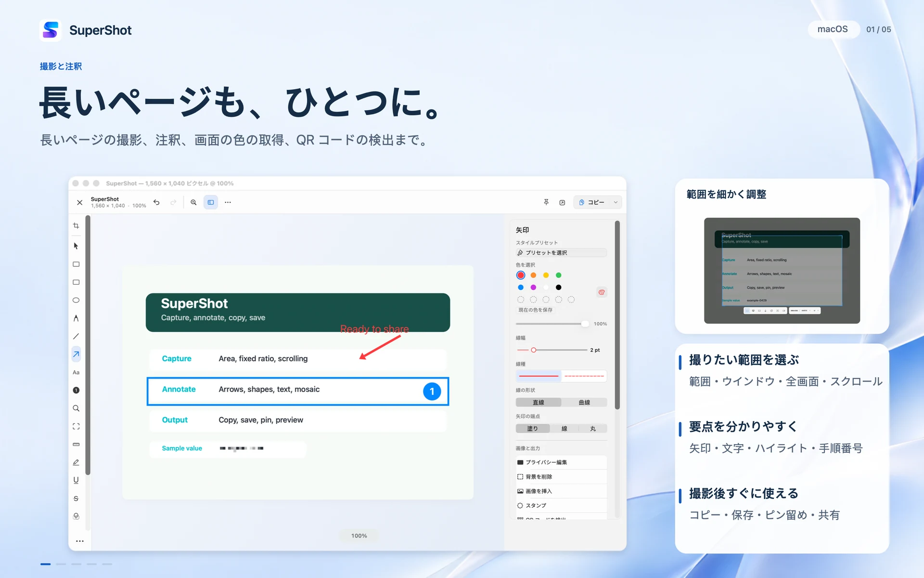Image resolution: width=924 pixels, height=578 pixels.
Task: Click the left toolbar scrollbar
Action: (x=88, y=345)
